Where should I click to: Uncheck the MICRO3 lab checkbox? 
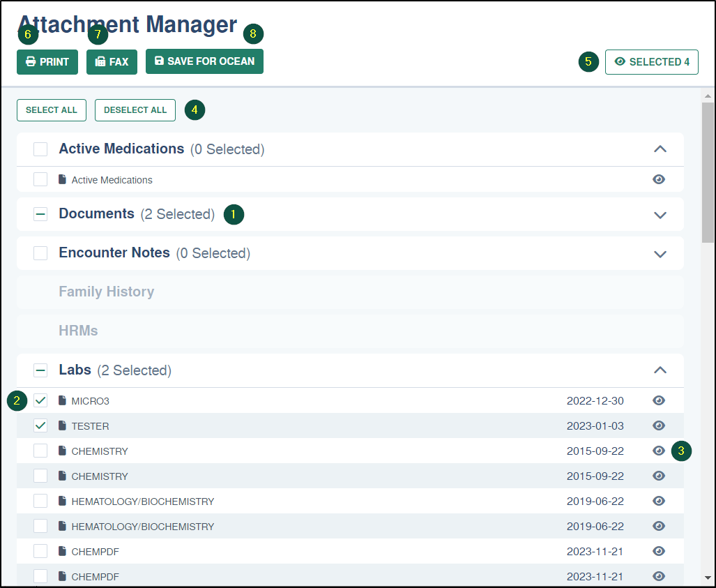tap(40, 400)
